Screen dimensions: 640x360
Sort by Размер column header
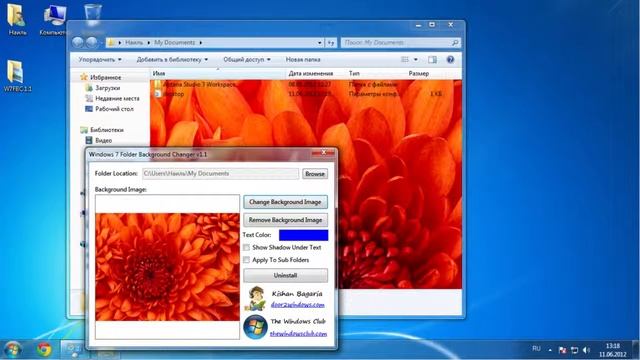419,73
